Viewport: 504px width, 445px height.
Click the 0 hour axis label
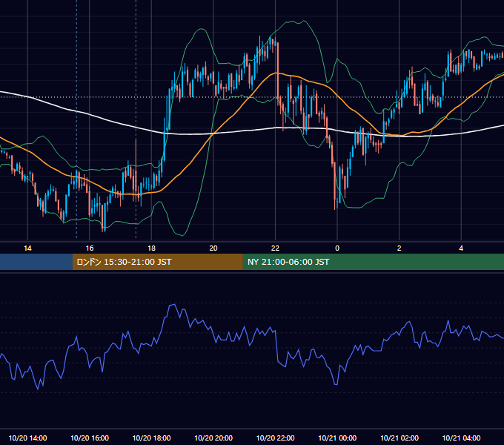coord(337,248)
